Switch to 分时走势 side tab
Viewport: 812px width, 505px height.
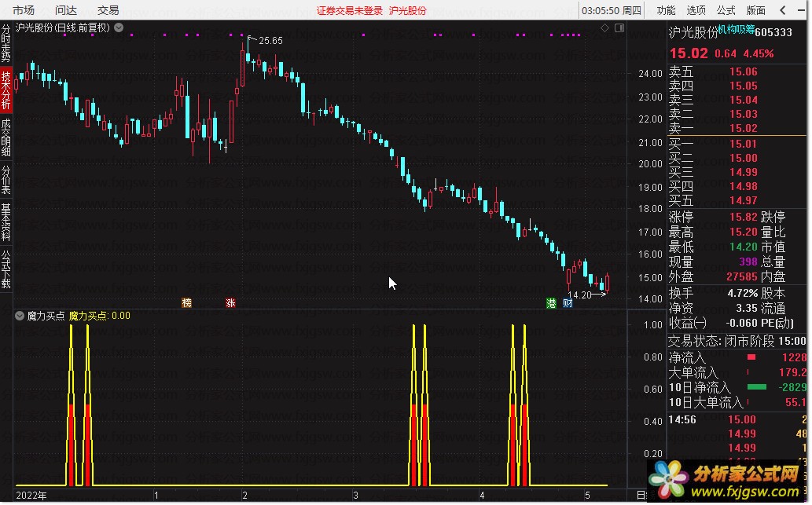click(x=6, y=43)
